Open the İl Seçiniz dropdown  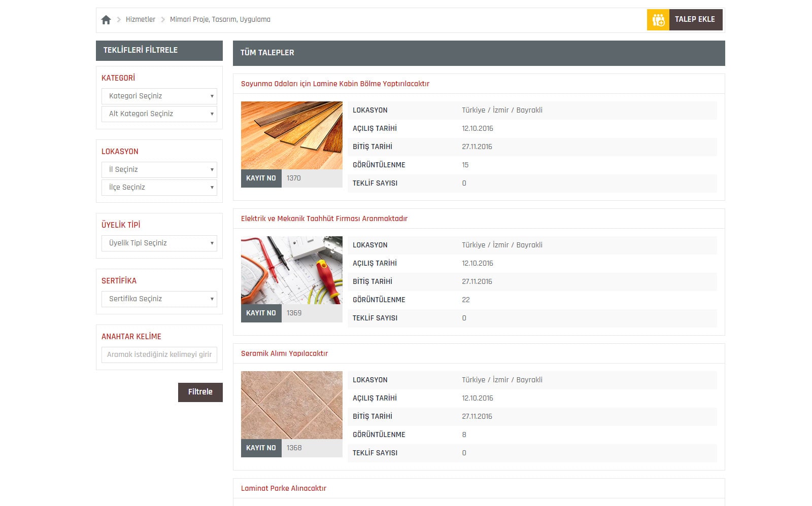(x=159, y=170)
